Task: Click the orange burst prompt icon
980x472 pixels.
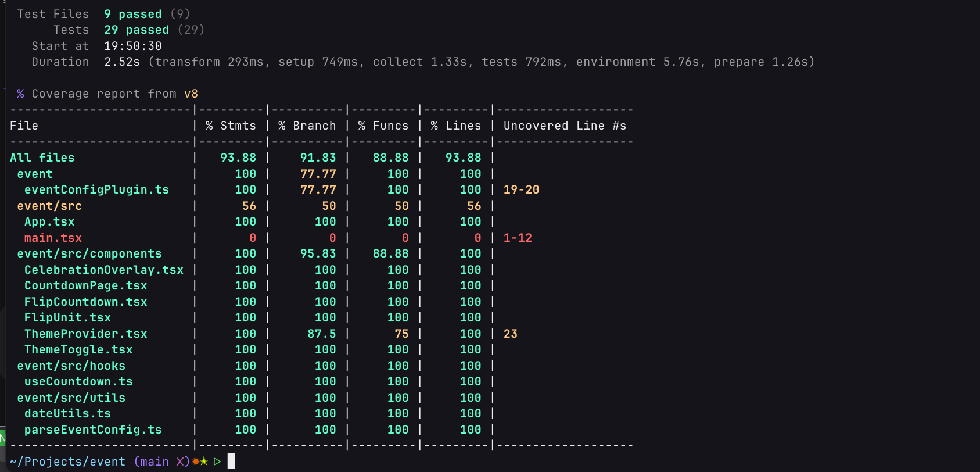Action: (x=196, y=462)
